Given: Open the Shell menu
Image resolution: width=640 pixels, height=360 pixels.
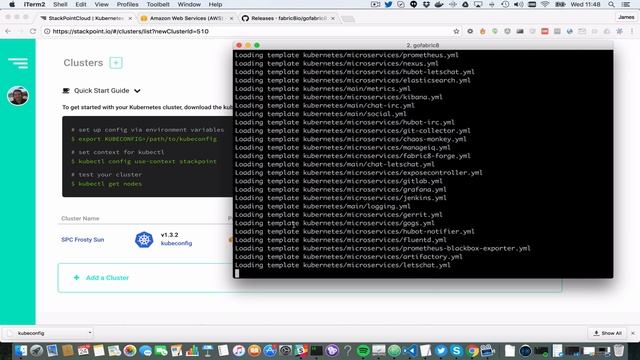Looking at the screenshot, I should (x=60, y=4).
